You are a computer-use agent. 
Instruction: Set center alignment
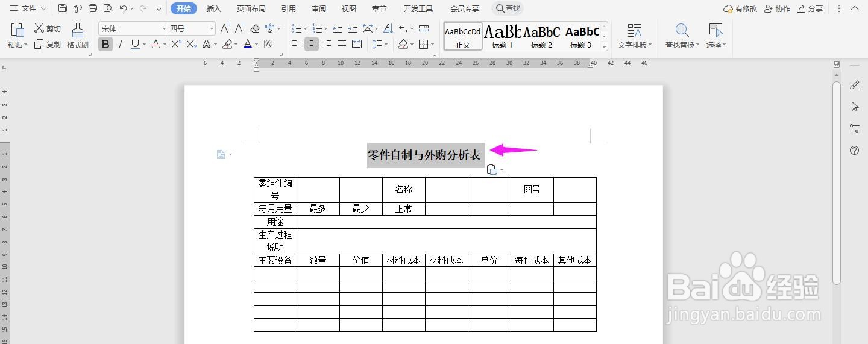[x=312, y=44]
